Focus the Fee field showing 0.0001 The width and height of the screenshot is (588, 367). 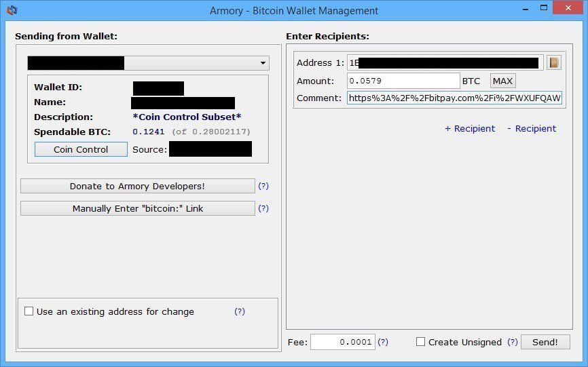343,342
